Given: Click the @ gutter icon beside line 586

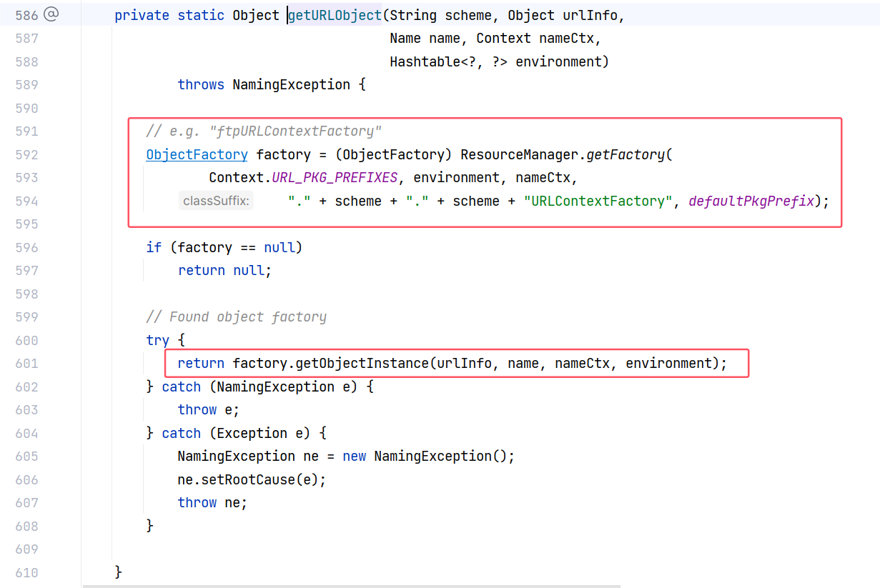Looking at the screenshot, I should click(x=51, y=14).
